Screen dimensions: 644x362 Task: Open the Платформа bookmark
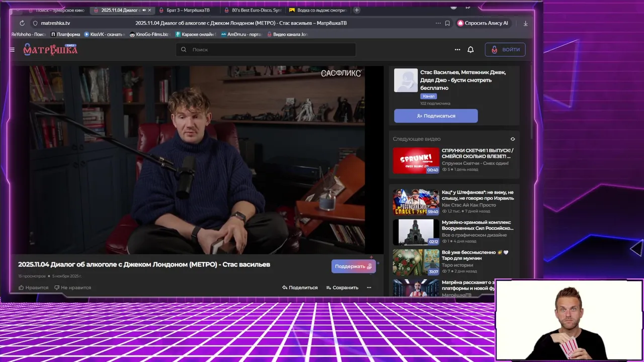[66, 34]
